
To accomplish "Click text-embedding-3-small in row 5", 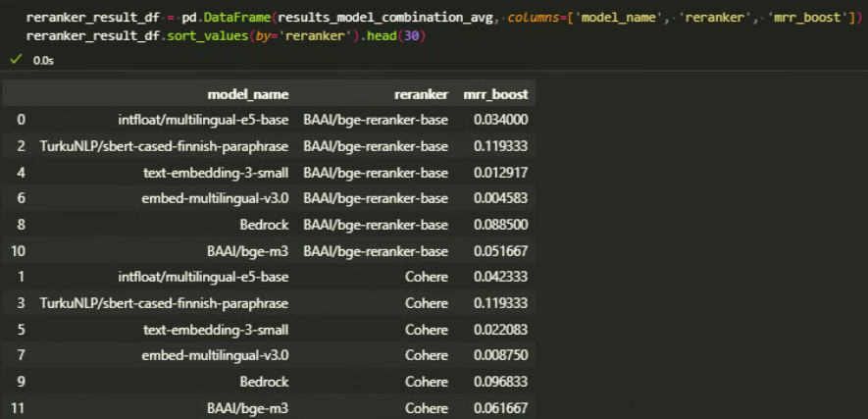I will (x=216, y=329).
